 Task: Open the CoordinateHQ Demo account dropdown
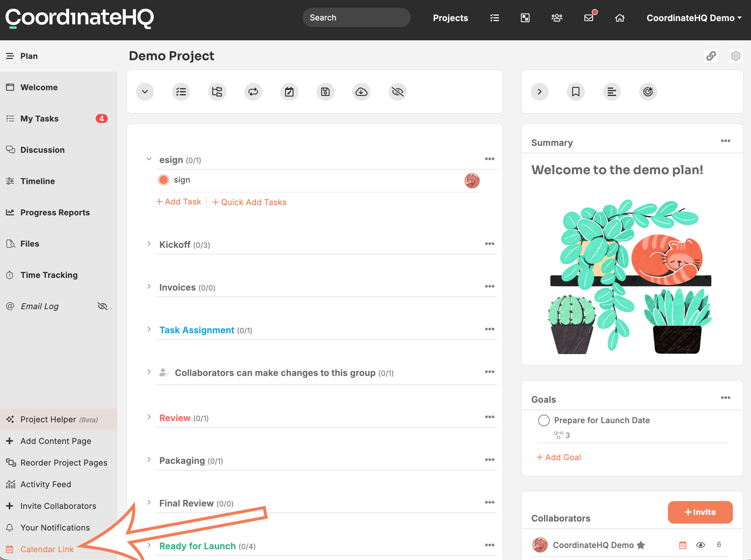pos(694,18)
